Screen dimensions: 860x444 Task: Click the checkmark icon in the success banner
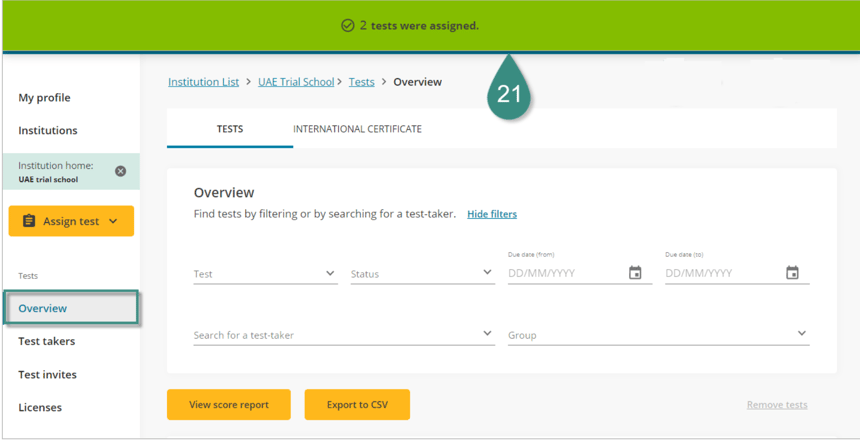(348, 26)
